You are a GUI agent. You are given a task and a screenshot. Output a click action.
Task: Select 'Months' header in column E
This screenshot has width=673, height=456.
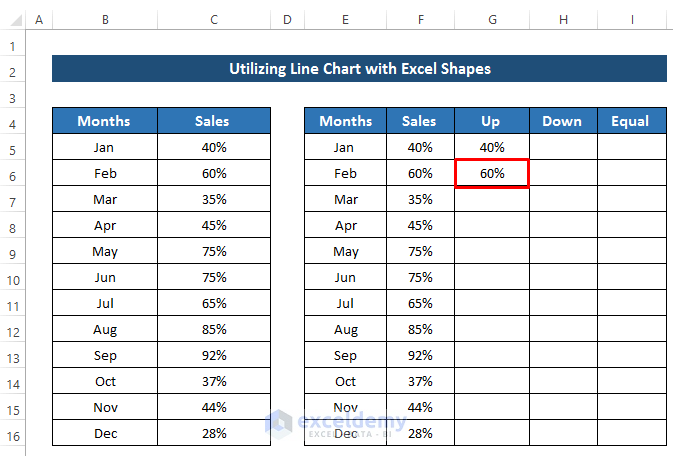pyautogui.click(x=345, y=121)
